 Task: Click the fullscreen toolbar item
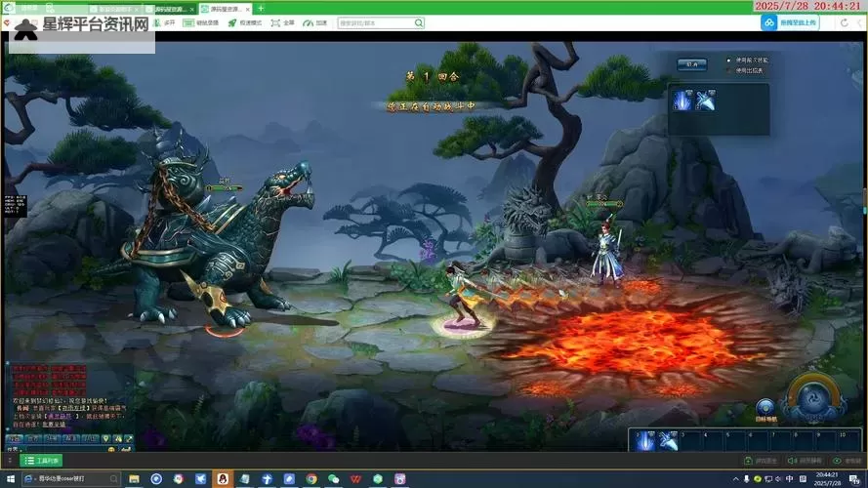[283, 22]
